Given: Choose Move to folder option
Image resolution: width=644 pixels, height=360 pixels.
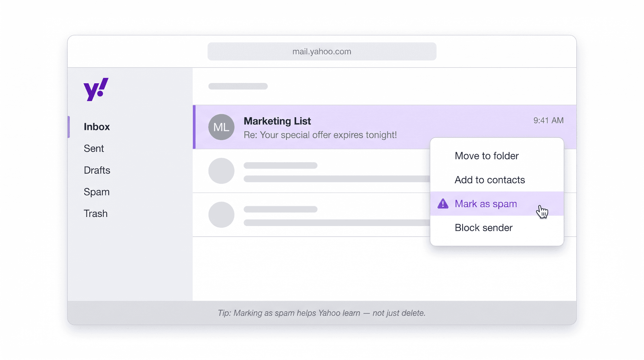Looking at the screenshot, I should 486,155.
